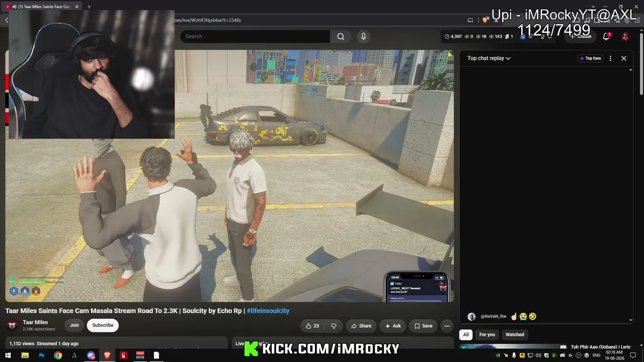Image resolution: width=644 pixels, height=362 pixels.
Task: Click the #lifeinsoulcity hashtag link
Action: pos(268,311)
